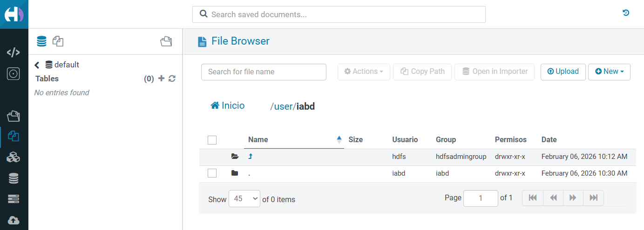The height and width of the screenshot is (230, 644).
Task: Open the Documents folder icon in sidebar
Action: pyautogui.click(x=14, y=116)
